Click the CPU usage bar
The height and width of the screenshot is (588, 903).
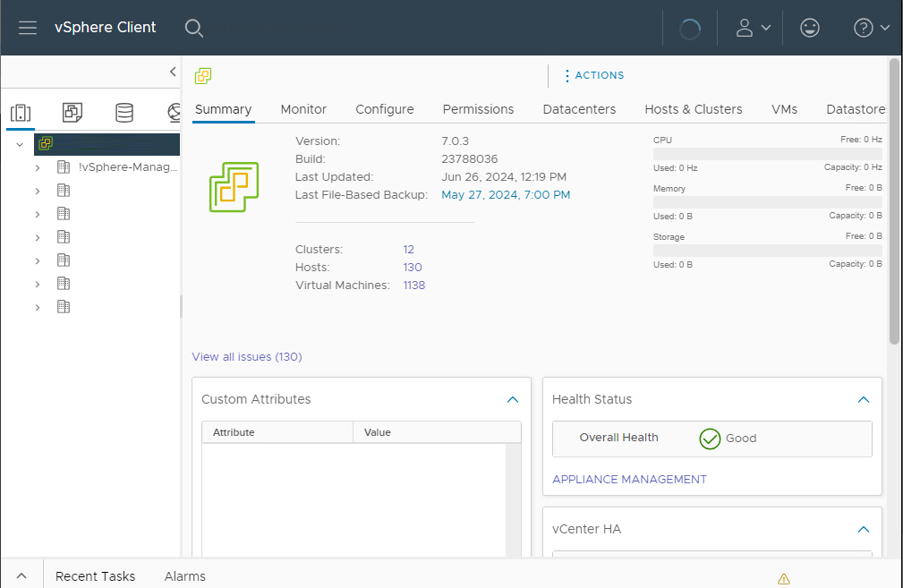click(x=767, y=154)
